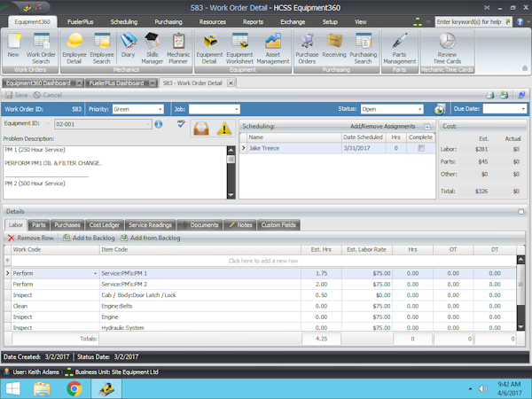Click Add/Remove Assignments link

(383, 126)
